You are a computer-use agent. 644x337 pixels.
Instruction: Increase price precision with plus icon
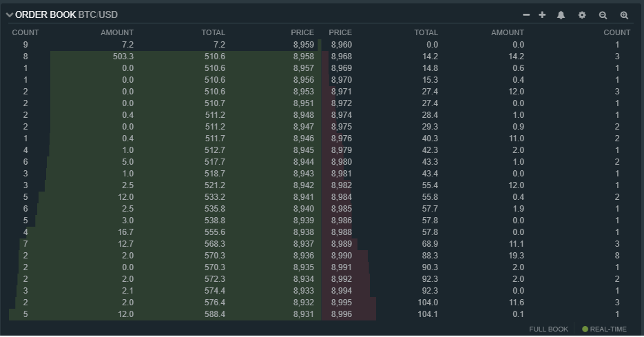542,14
